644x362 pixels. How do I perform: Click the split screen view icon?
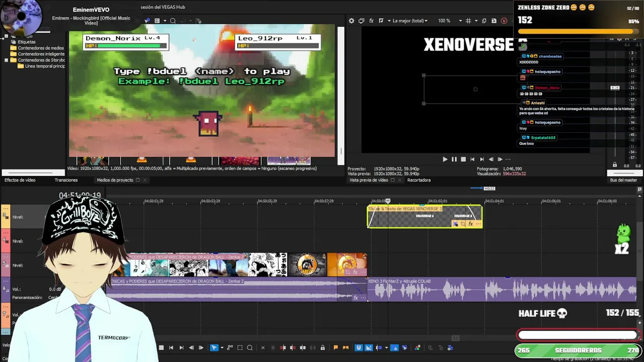point(381,21)
